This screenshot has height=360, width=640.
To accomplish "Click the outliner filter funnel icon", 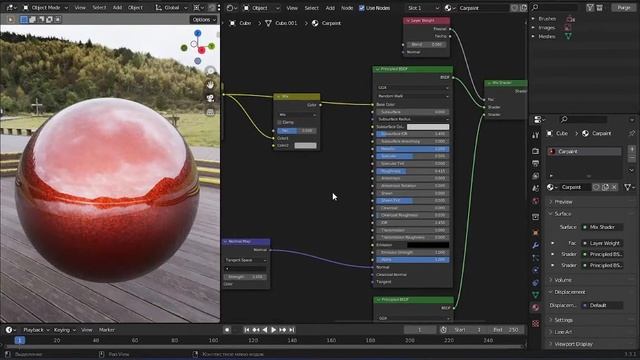I will (x=590, y=7).
